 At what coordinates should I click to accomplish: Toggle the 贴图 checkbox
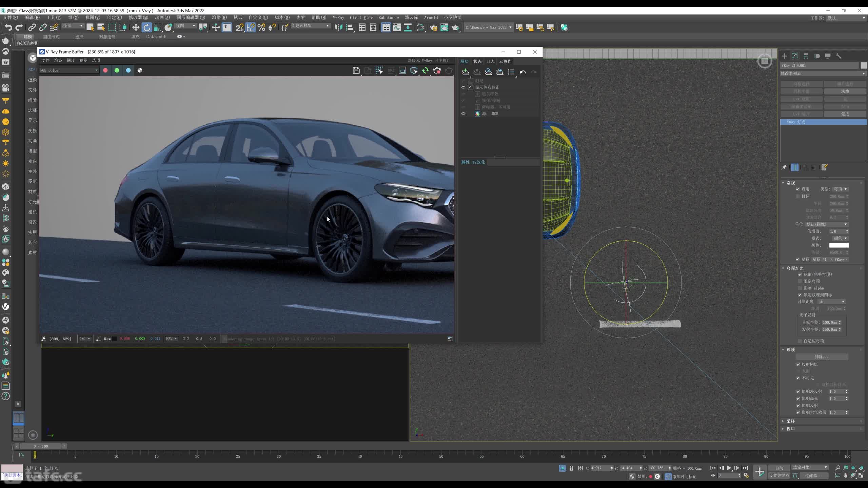point(798,259)
